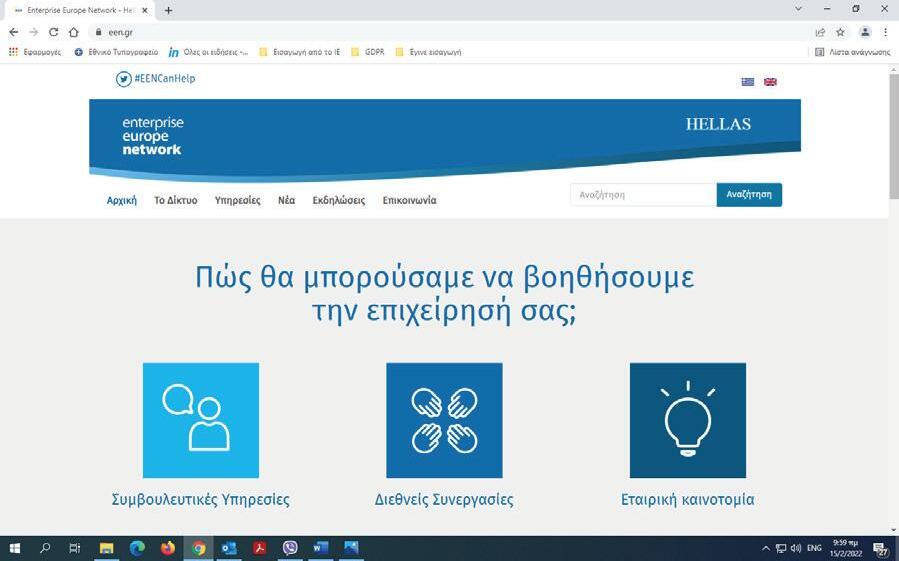Screen dimensions: 899x561
Task: Open Word from taskbar
Action: [320, 548]
